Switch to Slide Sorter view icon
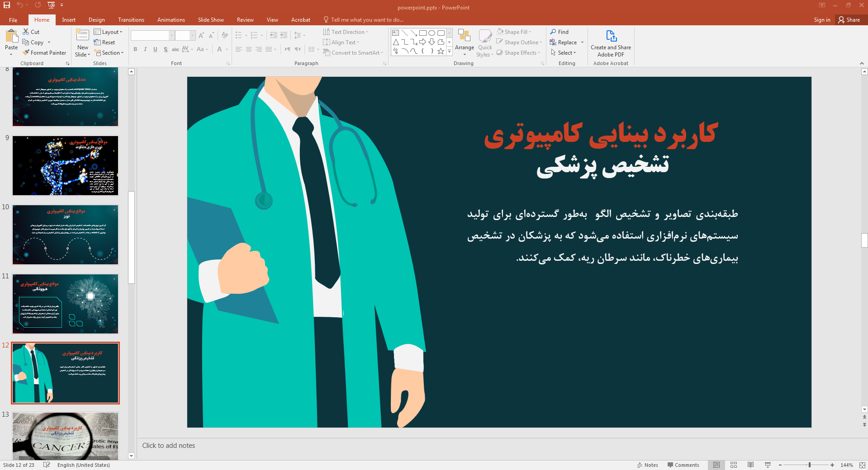 (x=734, y=465)
